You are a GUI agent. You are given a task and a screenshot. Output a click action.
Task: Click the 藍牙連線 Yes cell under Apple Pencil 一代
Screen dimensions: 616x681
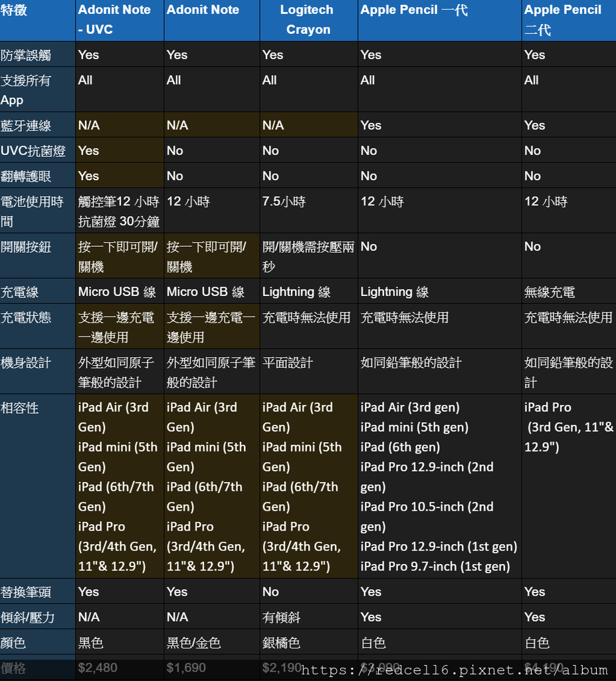[x=440, y=125]
